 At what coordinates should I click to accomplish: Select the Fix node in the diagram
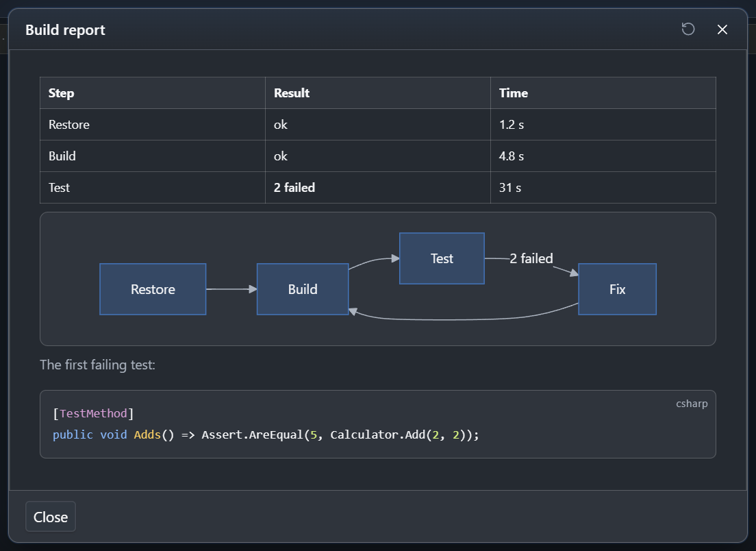click(x=617, y=289)
